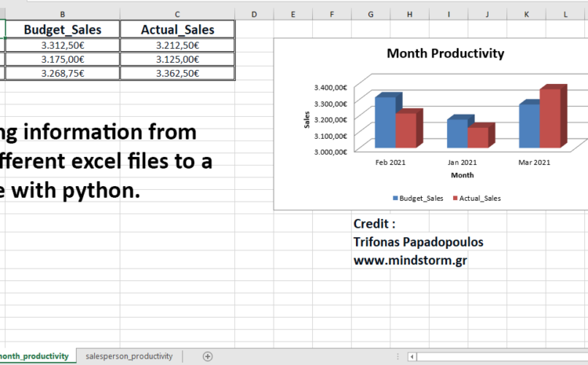Select red Actual_Sales bar for Feb 2021

click(406, 130)
